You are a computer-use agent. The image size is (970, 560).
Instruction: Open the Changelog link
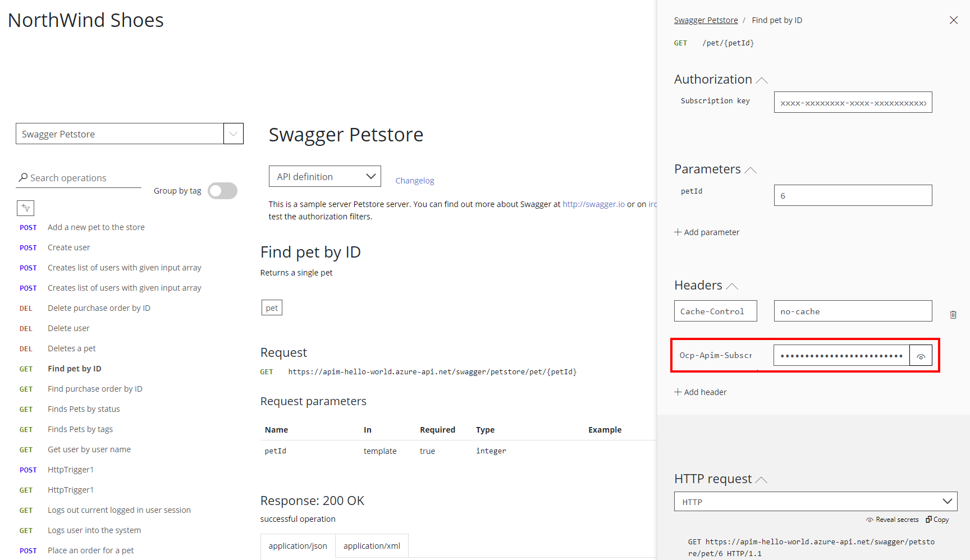(x=415, y=180)
